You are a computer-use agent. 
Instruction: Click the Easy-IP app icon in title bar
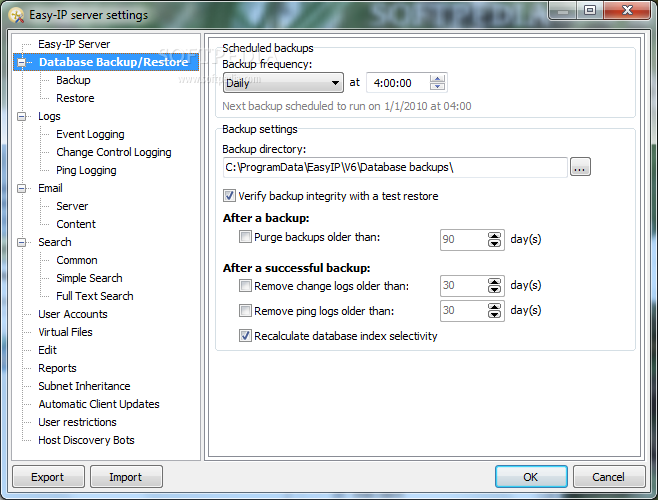(16, 15)
